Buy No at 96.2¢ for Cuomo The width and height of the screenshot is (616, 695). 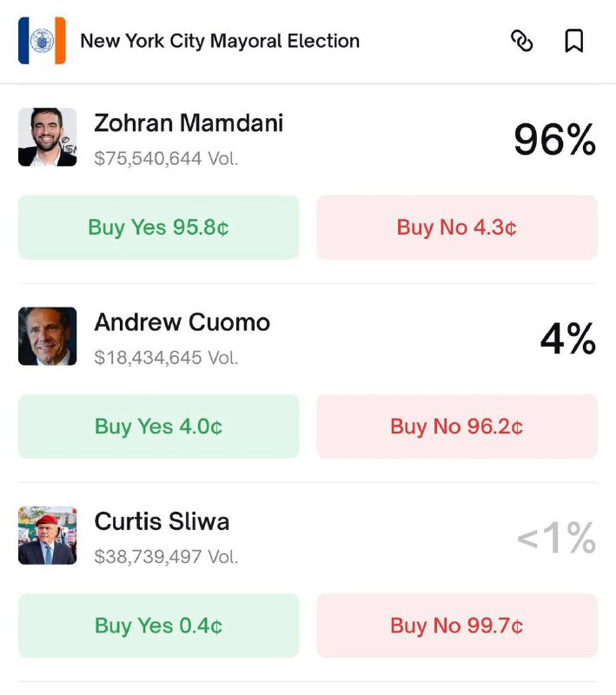point(456,426)
